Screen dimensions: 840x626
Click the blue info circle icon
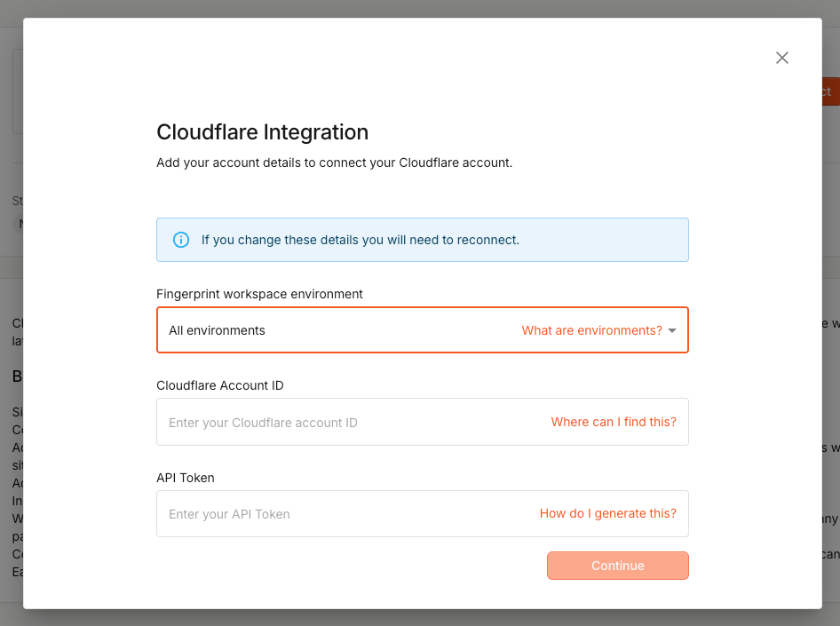pos(181,240)
